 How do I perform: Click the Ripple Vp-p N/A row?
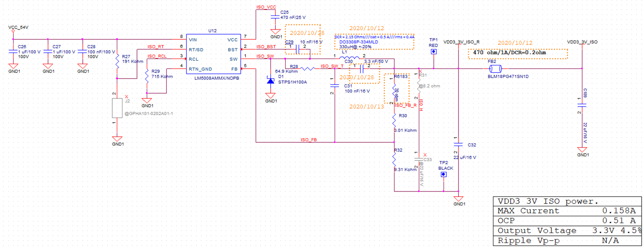coord(567,241)
